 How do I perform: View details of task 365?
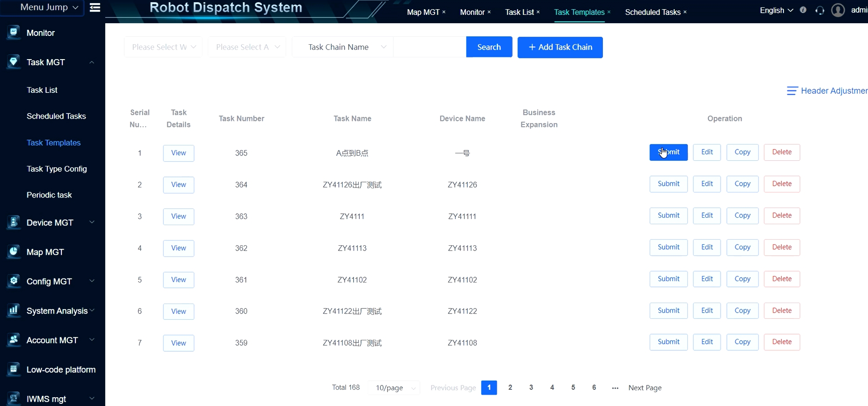(x=178, y=153)
